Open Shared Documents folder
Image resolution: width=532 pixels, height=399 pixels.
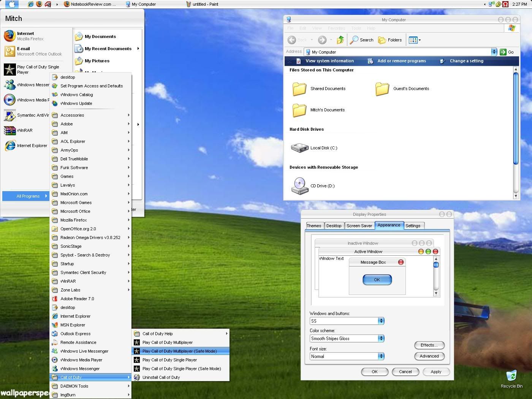click(x=319, y=89)
